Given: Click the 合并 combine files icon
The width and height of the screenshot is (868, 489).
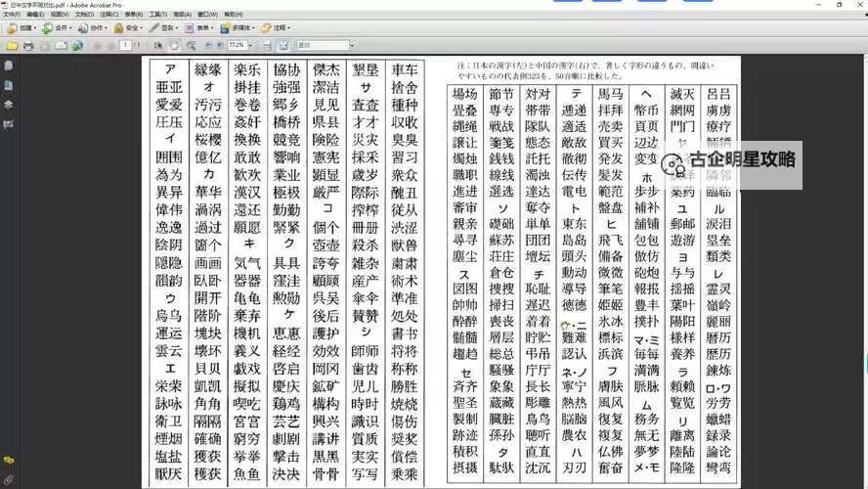Looking at the screenshot, I should tap(48, 27).
